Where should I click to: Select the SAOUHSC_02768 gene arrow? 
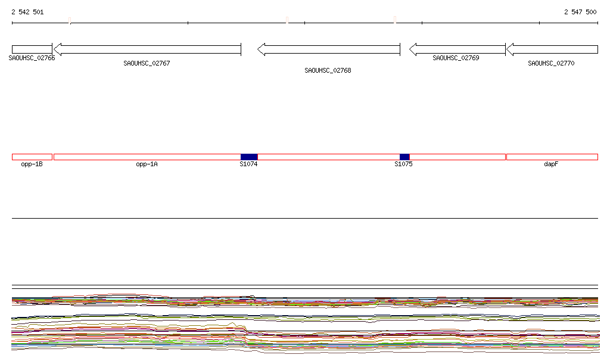point(329,49)
